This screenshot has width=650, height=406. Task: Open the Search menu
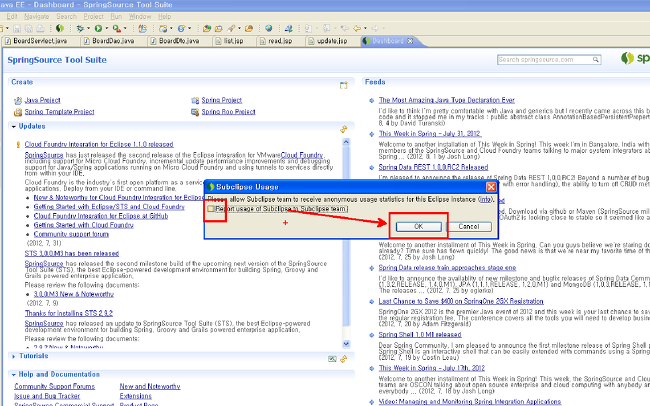click(66, 17)
